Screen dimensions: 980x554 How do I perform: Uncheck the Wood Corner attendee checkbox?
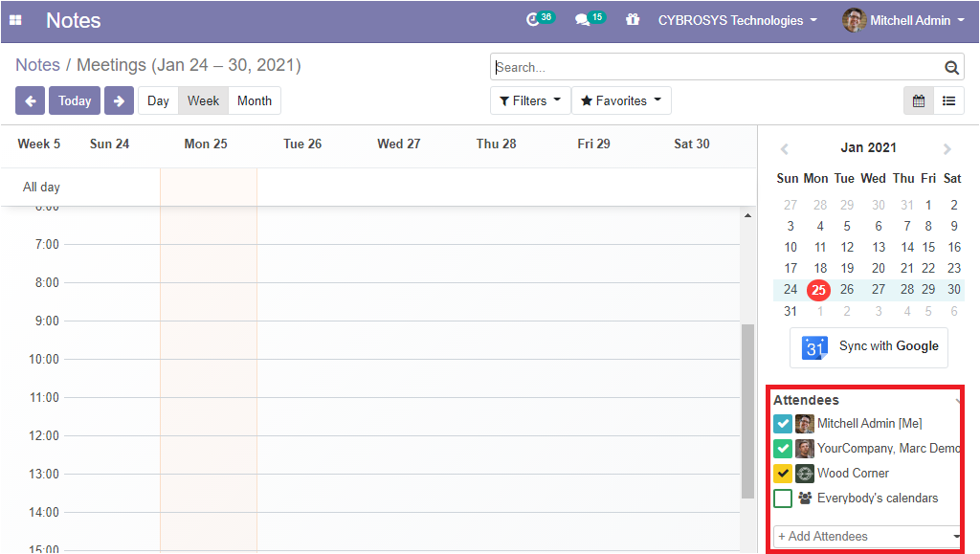pos(783,474)
